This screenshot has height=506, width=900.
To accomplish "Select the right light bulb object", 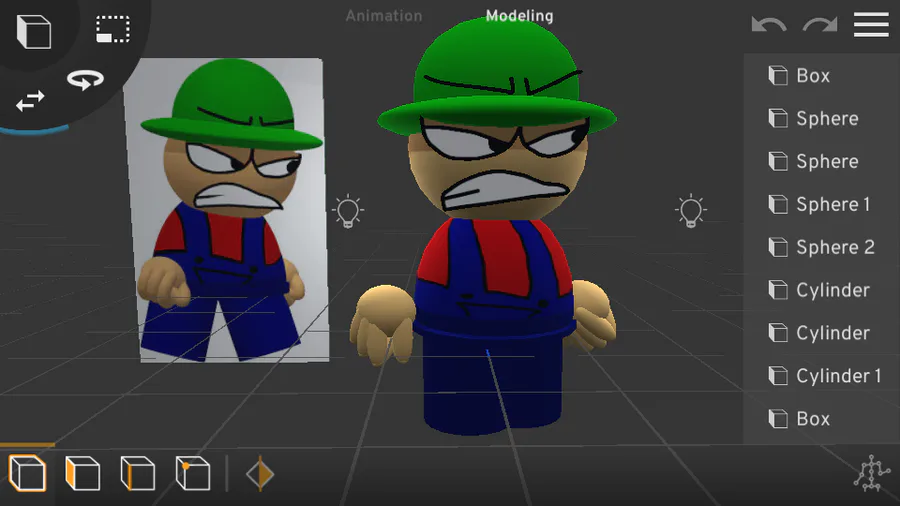I will [x=690, y=211].
